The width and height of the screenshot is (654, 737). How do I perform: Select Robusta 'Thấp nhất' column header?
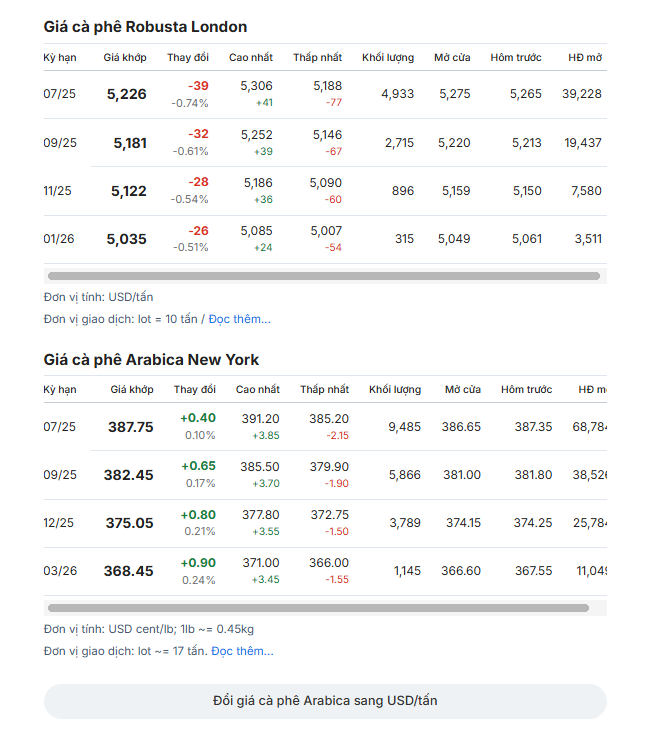tap(317, 57)
